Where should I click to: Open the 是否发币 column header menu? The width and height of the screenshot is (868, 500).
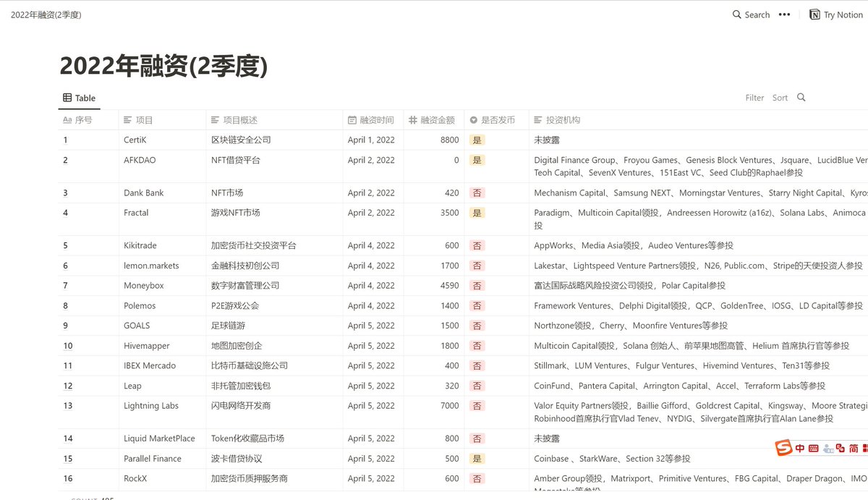tap(496, 120)
